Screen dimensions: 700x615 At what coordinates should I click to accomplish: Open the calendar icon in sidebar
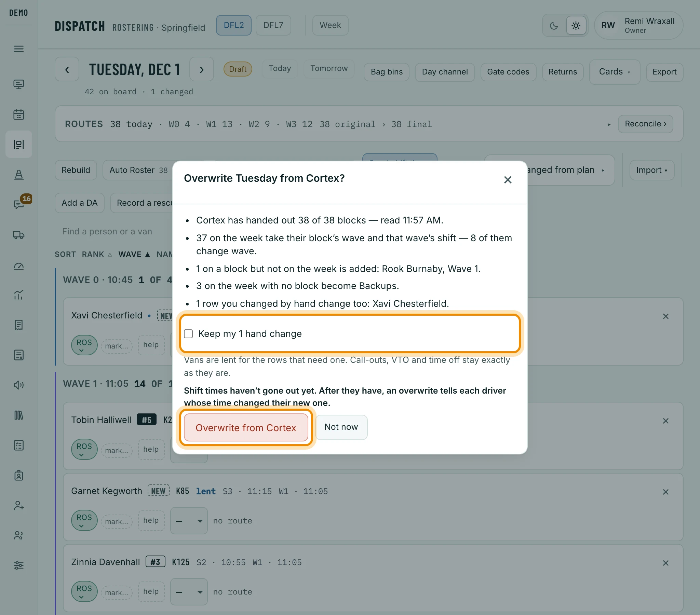click(19, 114)
